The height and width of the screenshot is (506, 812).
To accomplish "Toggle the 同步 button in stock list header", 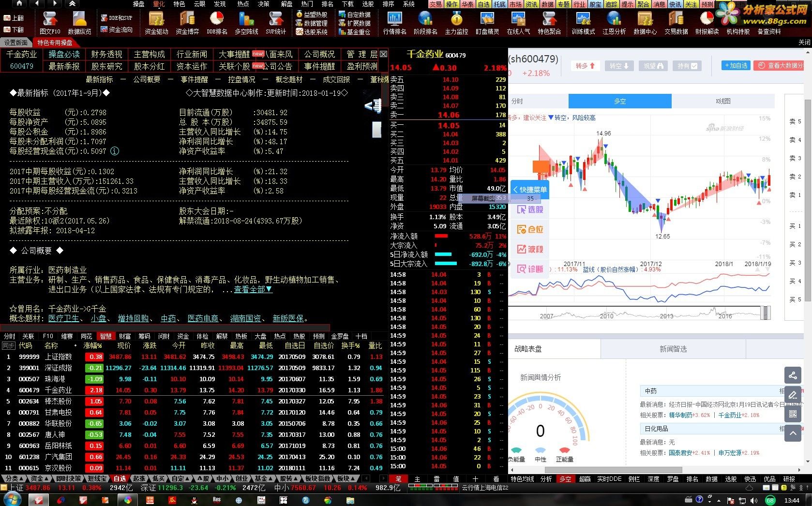I will (9, 346).
